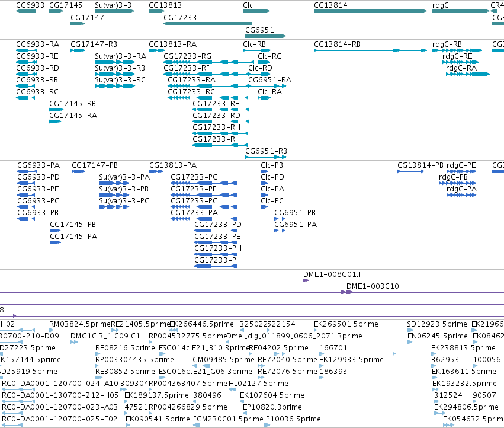The width and height of the screenshot is (504, 428).
Task: Open the CG13814 gene label
Action: 330,5
